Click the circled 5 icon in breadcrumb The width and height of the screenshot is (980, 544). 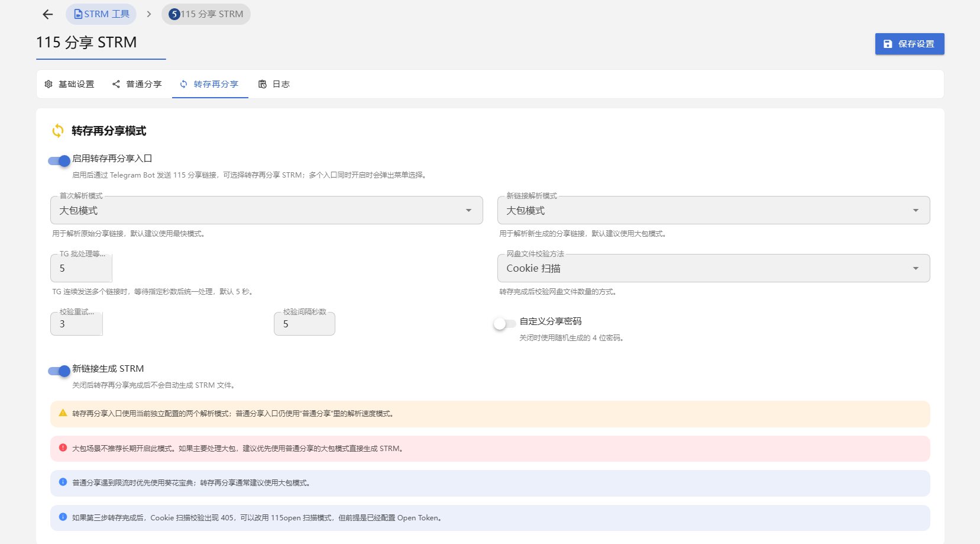click(x=174, y=14)
